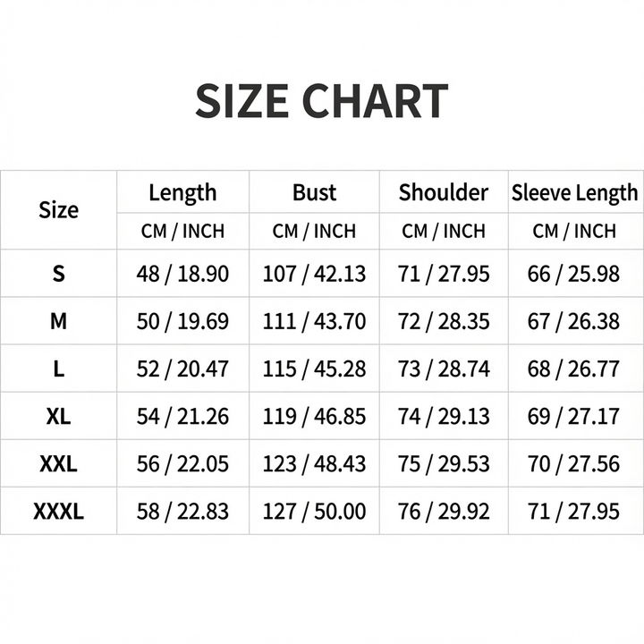Select the XXL size row label
Viewport: 644px width, 644px height.
(x=58, y=463)
